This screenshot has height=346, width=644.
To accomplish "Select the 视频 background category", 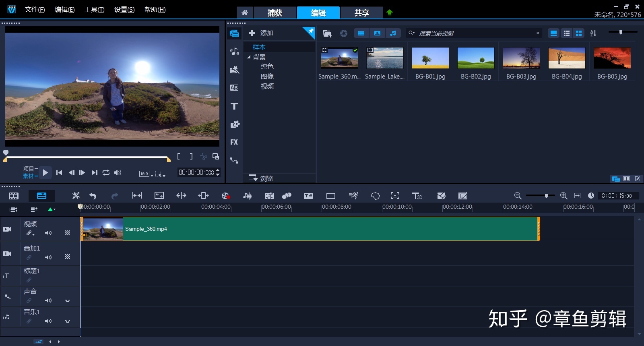I will [x=267, y=86].
